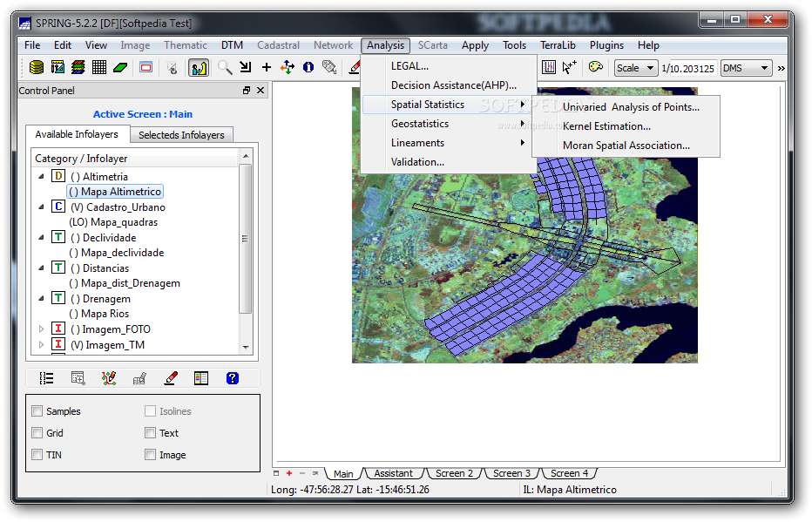
Task: Click the red eraser icon in control panel
Action: (171, 378)
